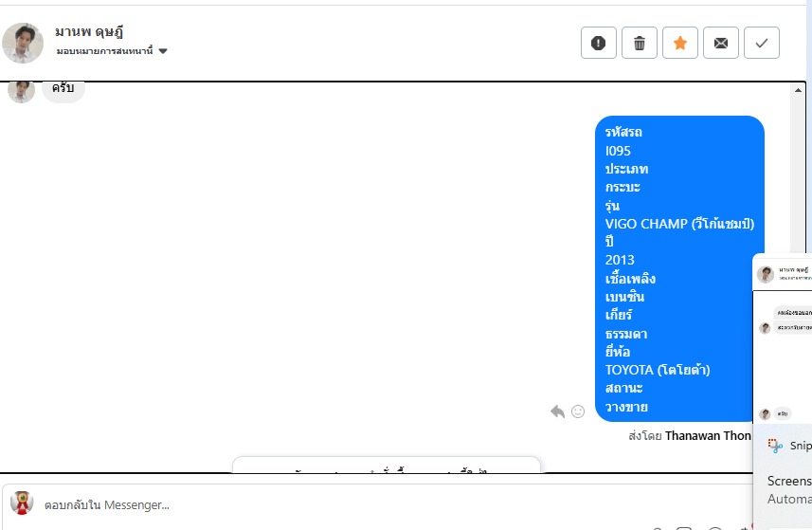Add emoji reaction with the smiley icon

[578, 411]
